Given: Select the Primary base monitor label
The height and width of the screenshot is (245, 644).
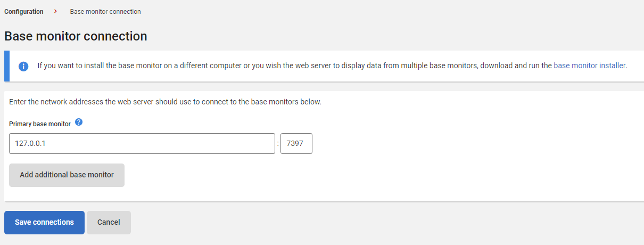Looking at the screenshot, I should tap(40, 124).
